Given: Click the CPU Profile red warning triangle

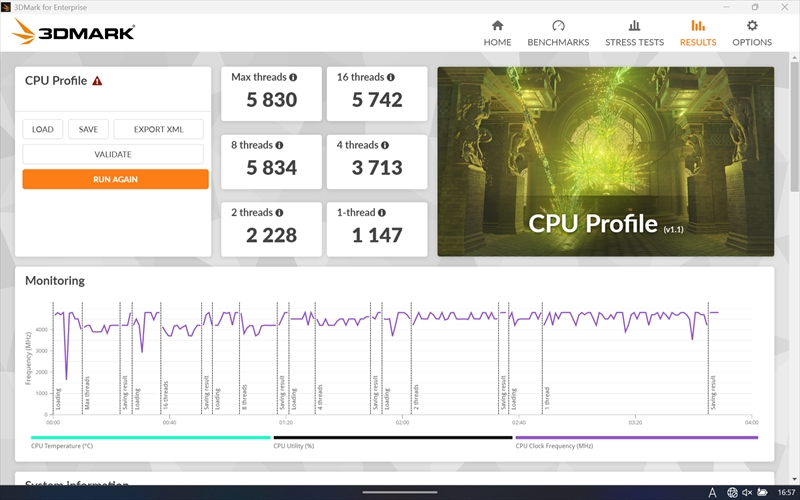Looking at the screenshot, I should pos(97,81).
